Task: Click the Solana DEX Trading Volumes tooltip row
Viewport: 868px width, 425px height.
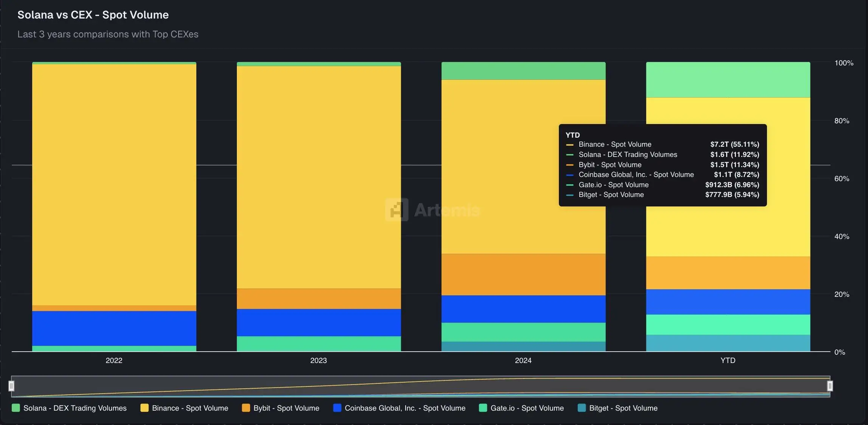Action: 628,155
